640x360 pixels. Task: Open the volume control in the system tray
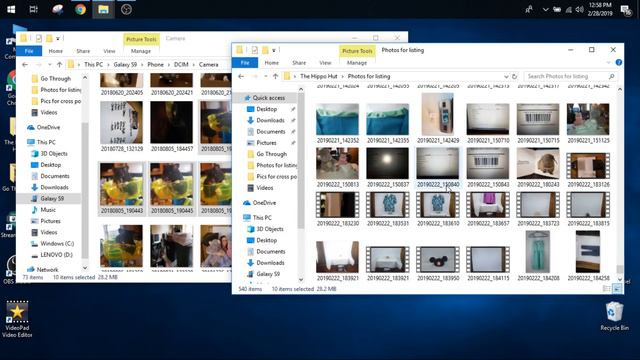click(580, 9)
